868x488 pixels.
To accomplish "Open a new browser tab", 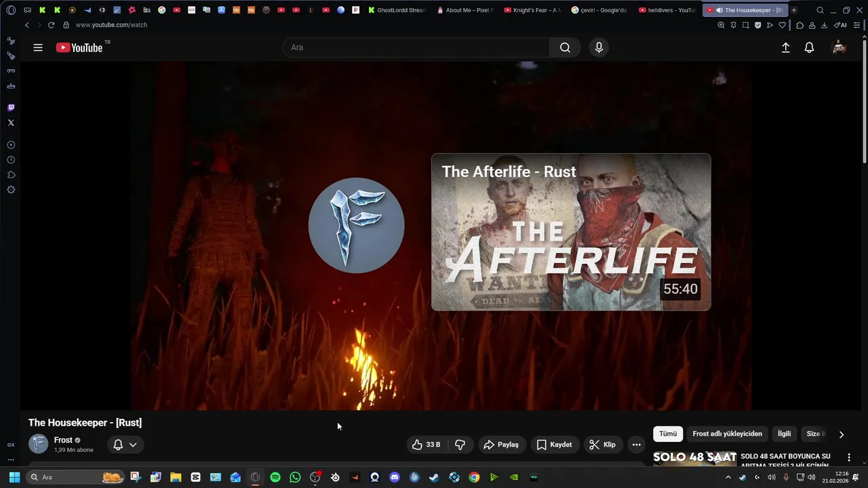I will (794, 10).
